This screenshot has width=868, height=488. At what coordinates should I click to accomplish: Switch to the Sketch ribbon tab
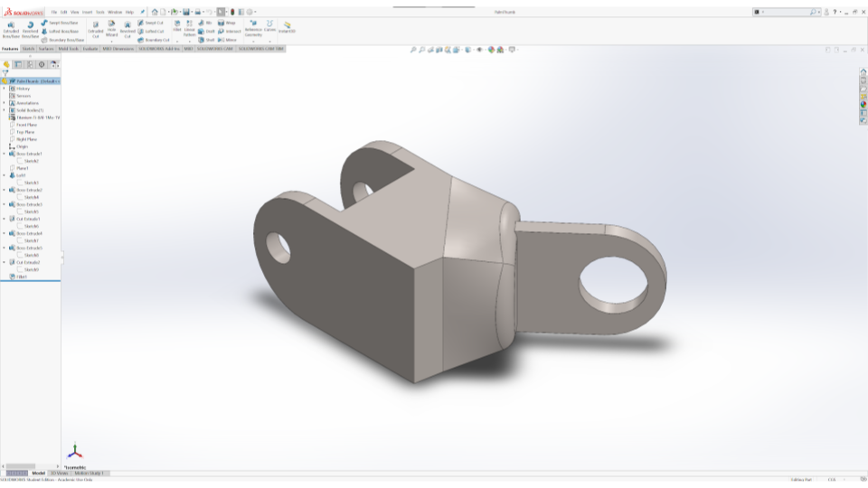[x=29, y=49]
